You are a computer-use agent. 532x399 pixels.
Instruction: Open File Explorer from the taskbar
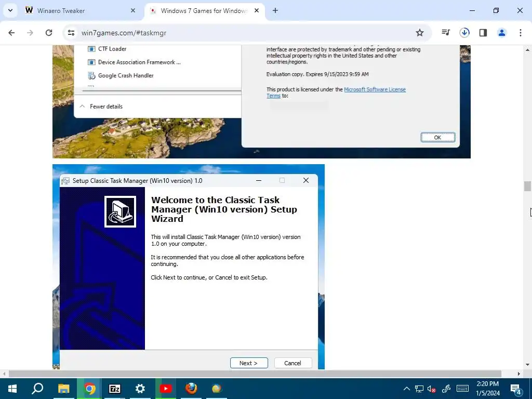click(x=63, y=389)
